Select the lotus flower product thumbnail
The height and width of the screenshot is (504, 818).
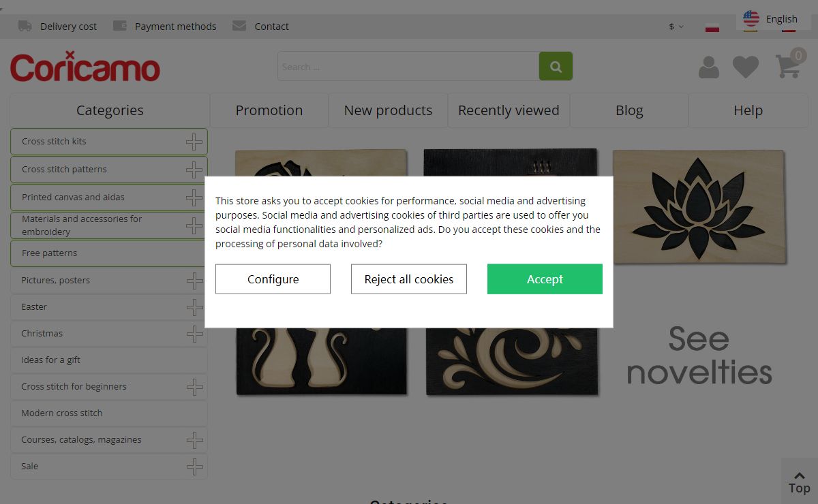pyautogui.click(x=699, y=206)
